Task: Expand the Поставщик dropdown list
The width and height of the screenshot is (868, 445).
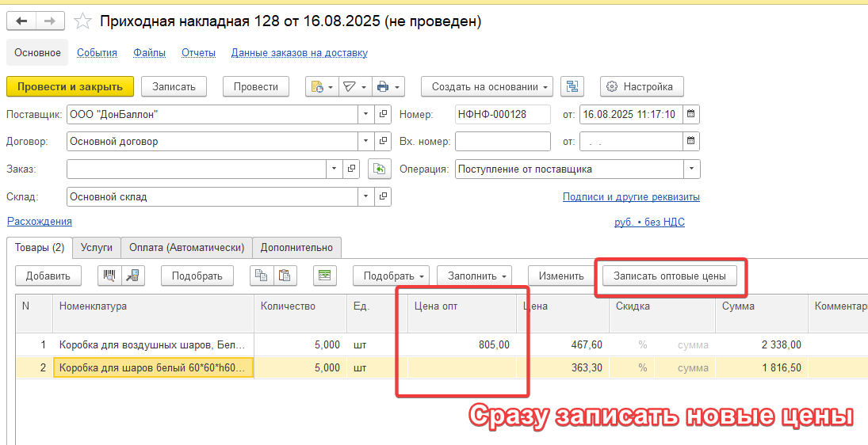Action: click(x=366, y=115)
